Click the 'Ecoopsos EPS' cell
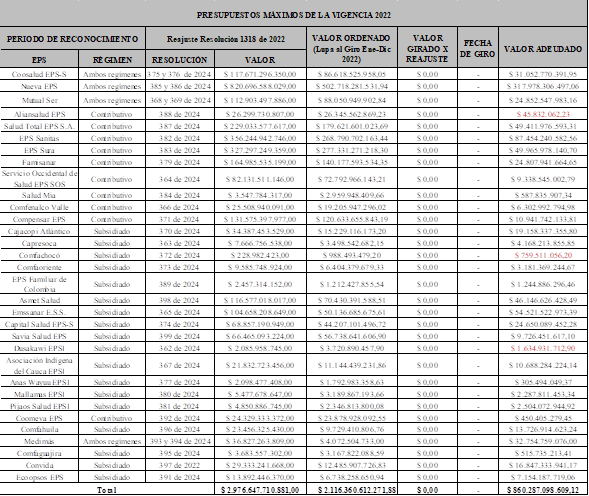Image resolution: width=589 pixels, height=496 pixels. click(x=39, y=478)
